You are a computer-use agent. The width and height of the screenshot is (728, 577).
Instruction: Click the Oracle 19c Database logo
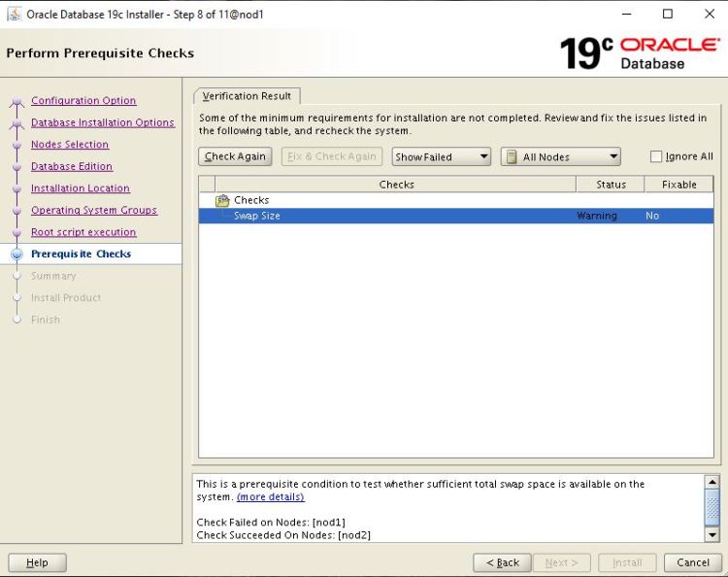(x=640, y=52)
